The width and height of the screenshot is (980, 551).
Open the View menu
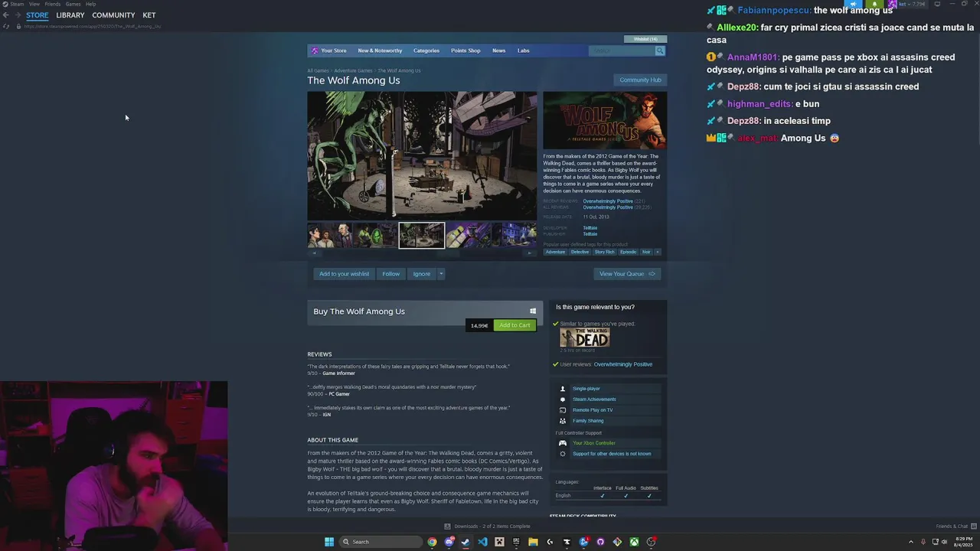tap(34, 4)
